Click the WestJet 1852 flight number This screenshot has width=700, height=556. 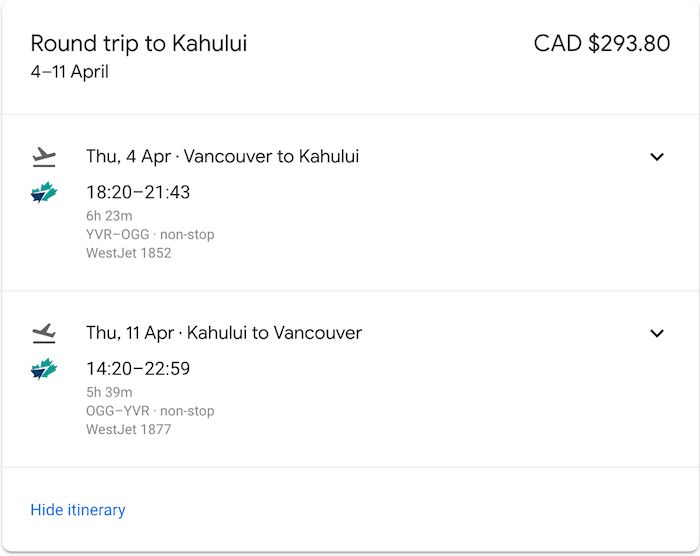(x=129, y=253)
